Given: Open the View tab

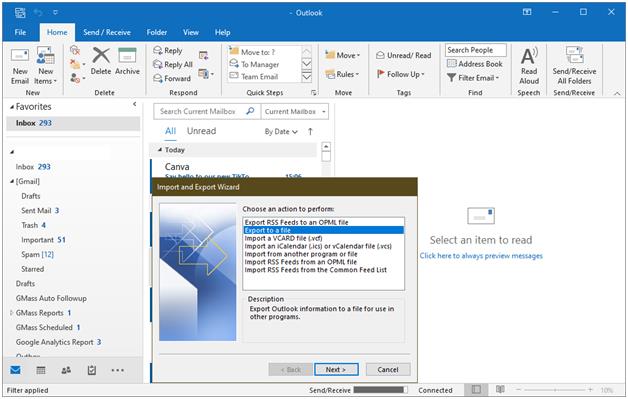Looking at the screenshot, I should click(x=191, y=32).
